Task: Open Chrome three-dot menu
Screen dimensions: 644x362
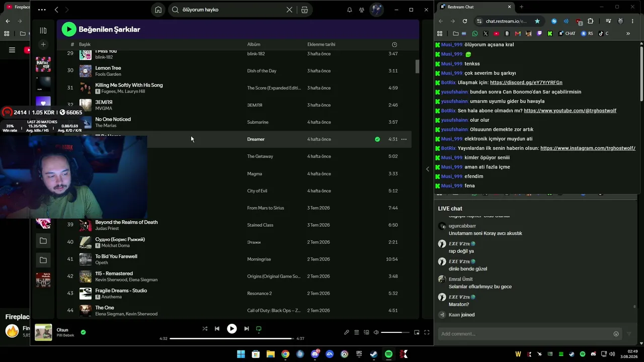Action: 632,21
